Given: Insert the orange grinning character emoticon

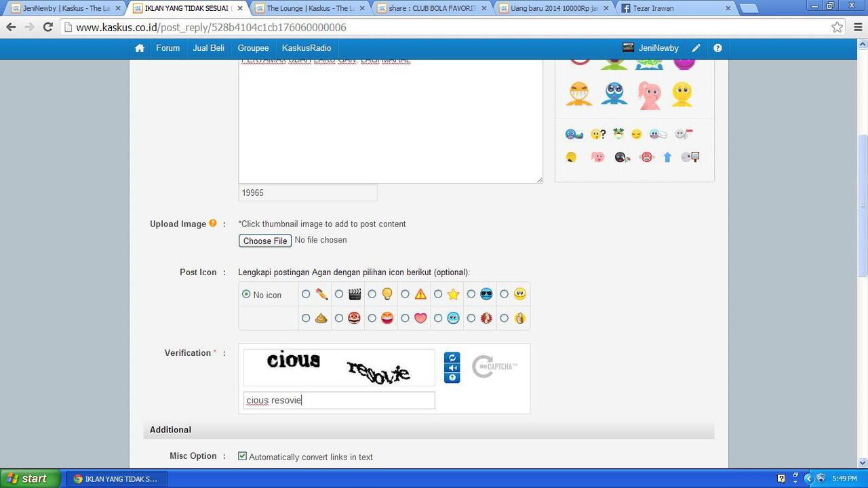Looking at the screenshot, I should click(x=579, y=94).
